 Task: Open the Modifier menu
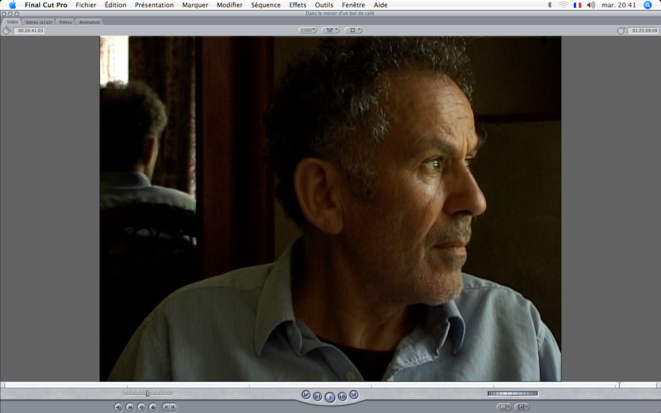point(229,5)
